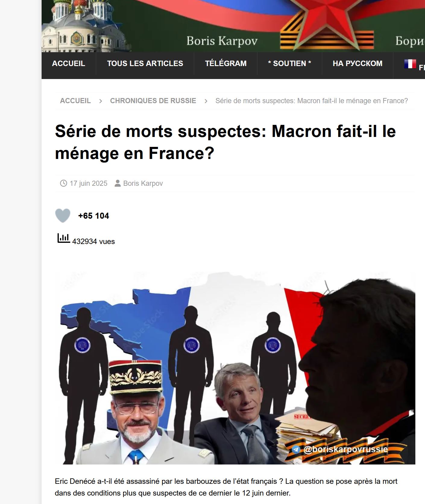This screenshot has width=425, height=504.
Task: Open TOUS LES ARTICLES menu
Action: [145, 63]
